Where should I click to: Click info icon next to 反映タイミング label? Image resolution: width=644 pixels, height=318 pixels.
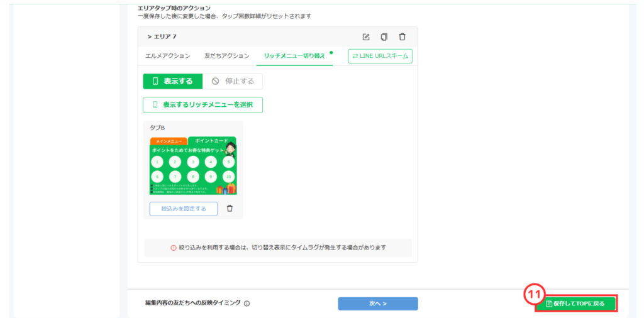247,304
